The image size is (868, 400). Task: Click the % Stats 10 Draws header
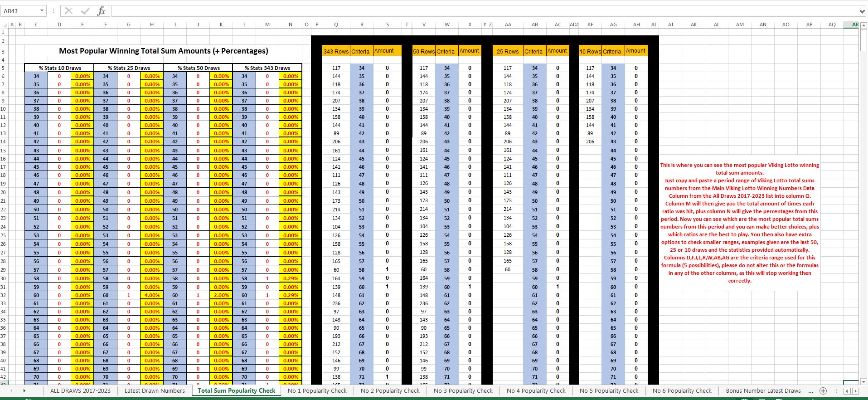pos(59,68)
